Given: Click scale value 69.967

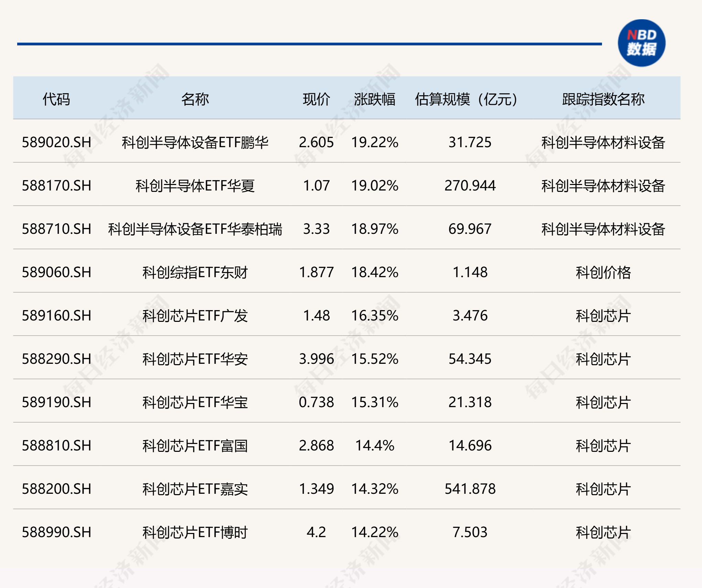Looking at the screenshot, I should [470, 229].
